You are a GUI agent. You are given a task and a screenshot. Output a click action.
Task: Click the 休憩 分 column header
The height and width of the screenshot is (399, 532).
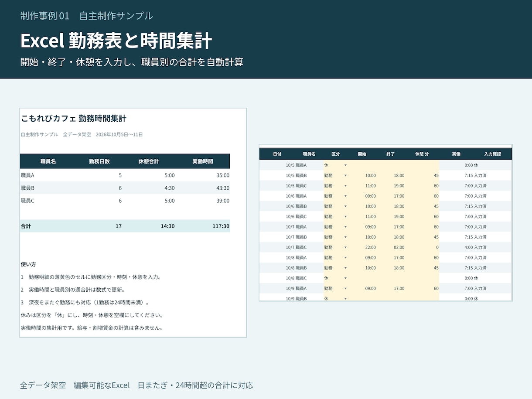point(422,154)
